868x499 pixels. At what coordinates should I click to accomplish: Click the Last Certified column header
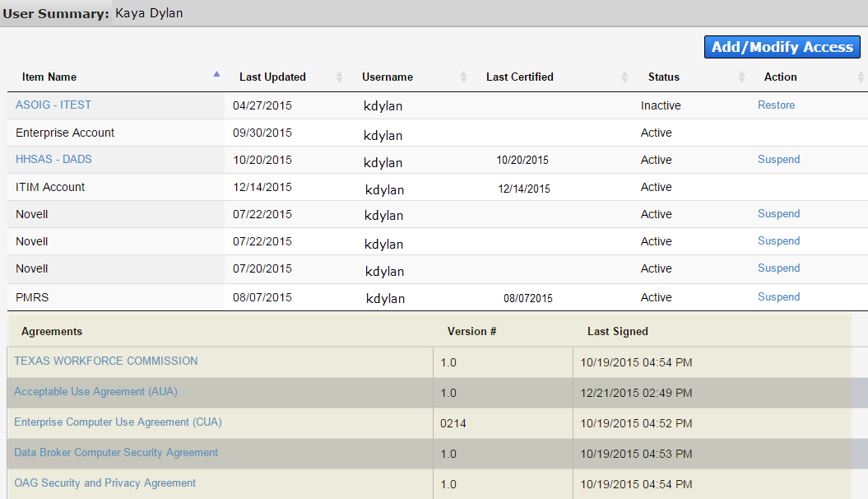point(520,77)
